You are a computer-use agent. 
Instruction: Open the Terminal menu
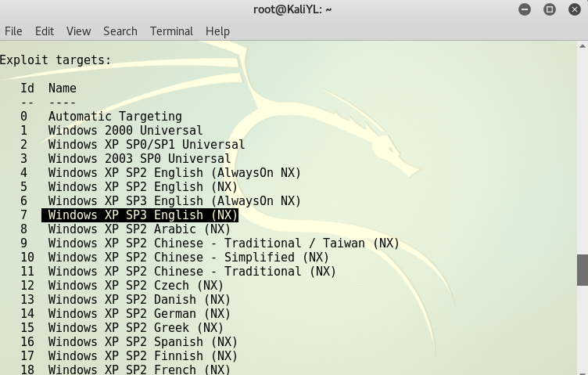coord(171,31)
